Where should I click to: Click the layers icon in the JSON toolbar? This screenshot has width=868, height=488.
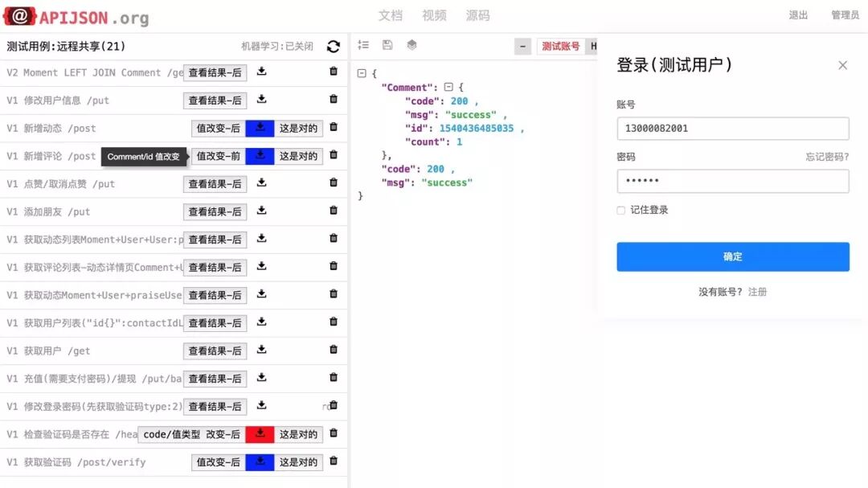411,46
